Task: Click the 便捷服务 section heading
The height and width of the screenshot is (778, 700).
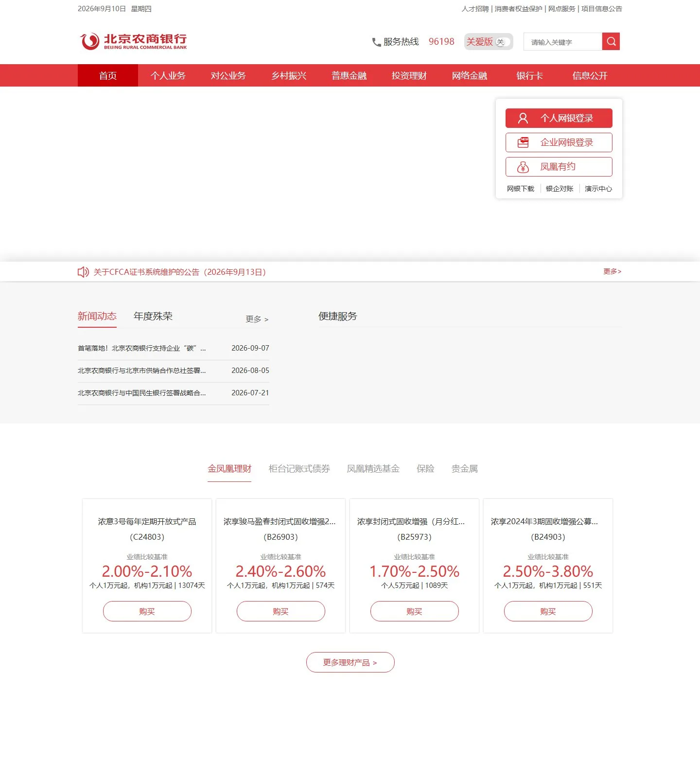Action: (338, 316)
